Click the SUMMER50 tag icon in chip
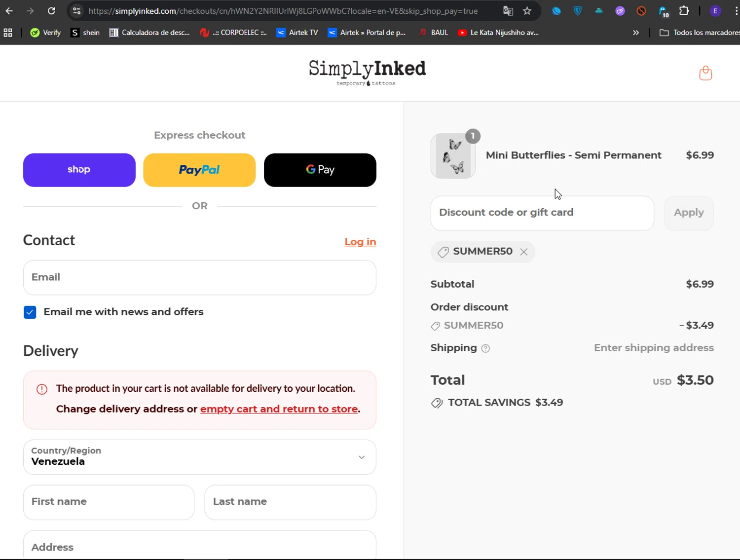This screenshot has height=560, width=740. (443, 252)
